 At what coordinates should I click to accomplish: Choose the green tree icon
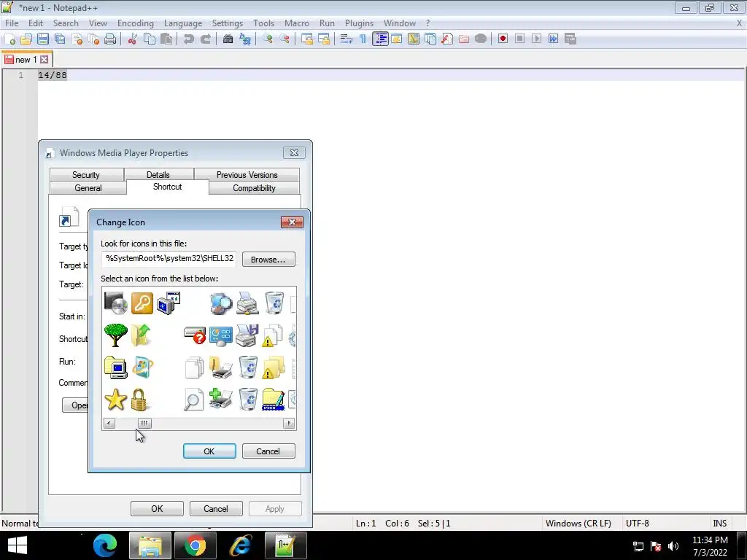pyautogui.click(x=115, y=335)
